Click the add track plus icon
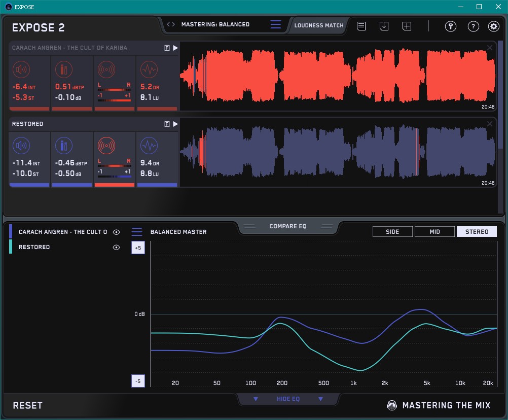 [407, 26]
